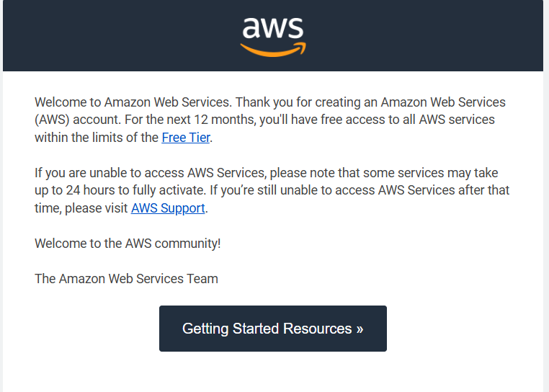
Task: Click the "up to 24 hours" text
Action: (x=74, y=190)
